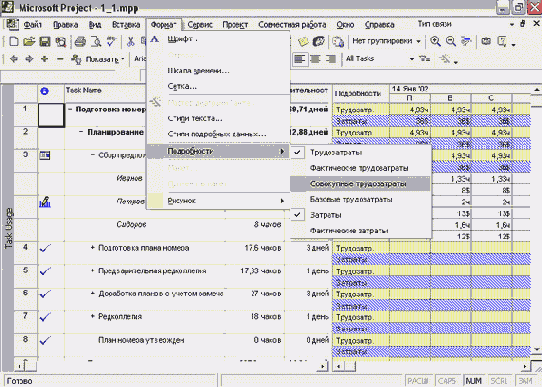Click the Zoom In magnifier icon
The width and height of the screenshot is (542, 387).
(435, 41)
